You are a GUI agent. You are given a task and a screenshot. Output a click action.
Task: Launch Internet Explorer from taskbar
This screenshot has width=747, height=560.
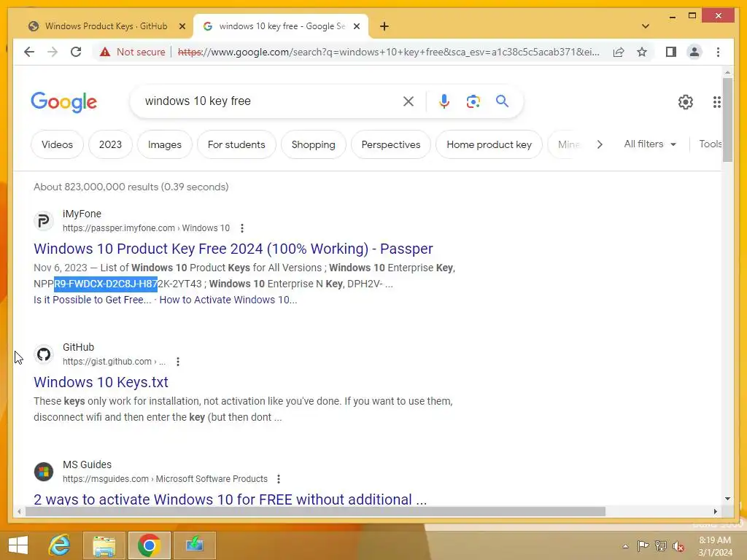59,545
